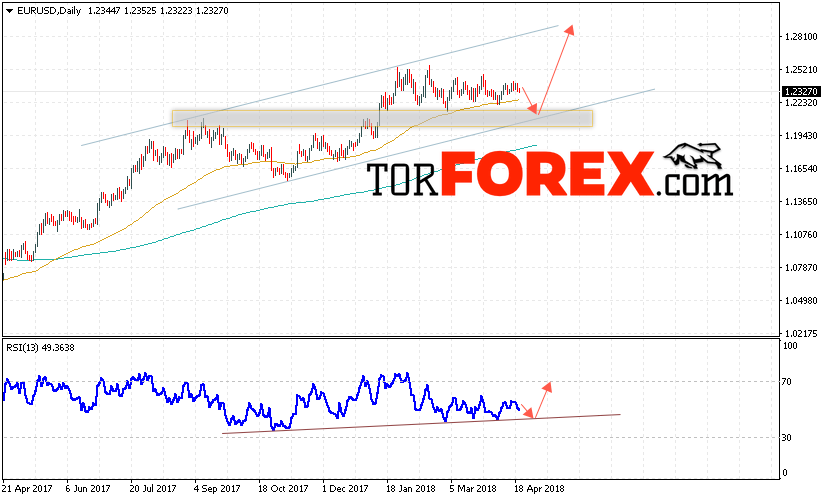Click the 21 Apr 2017 date label
Image resolution: width=822 pixels, height=500 pixels.
pyautogui.click(x=27, y=488)
